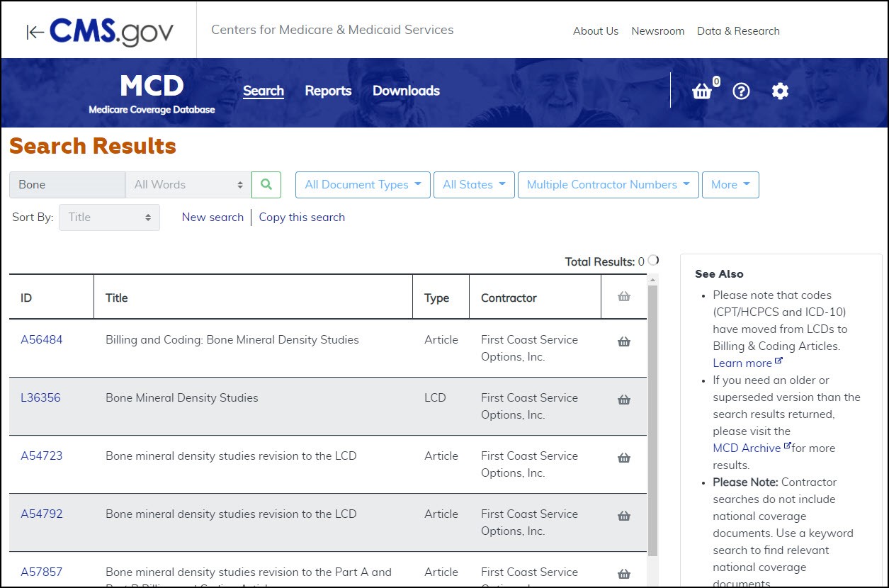The image size is (889, 588).
Task: Add A54792 to basket
Action: tap(624, 516)
